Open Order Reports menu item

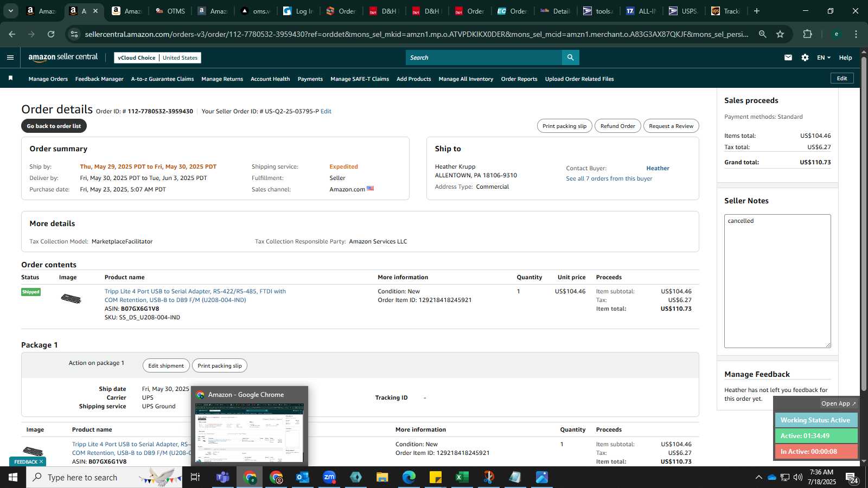519,79
